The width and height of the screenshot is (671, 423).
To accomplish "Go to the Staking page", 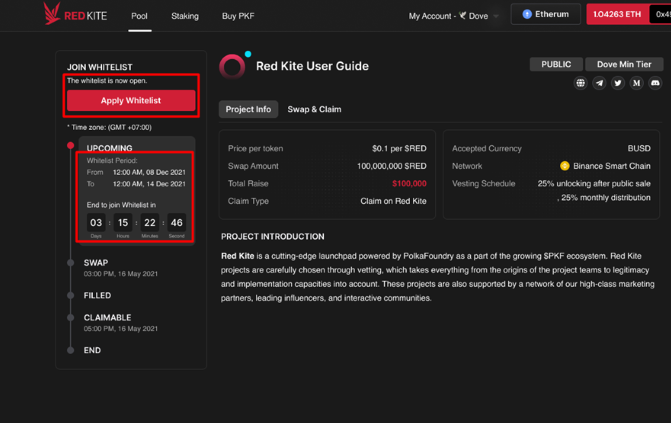I will click(185, 16).
